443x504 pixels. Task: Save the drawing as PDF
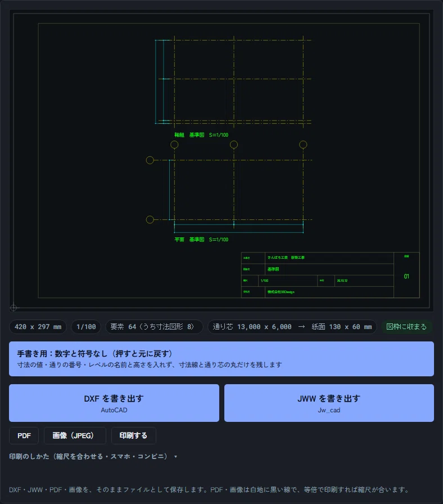coord(24,435)
